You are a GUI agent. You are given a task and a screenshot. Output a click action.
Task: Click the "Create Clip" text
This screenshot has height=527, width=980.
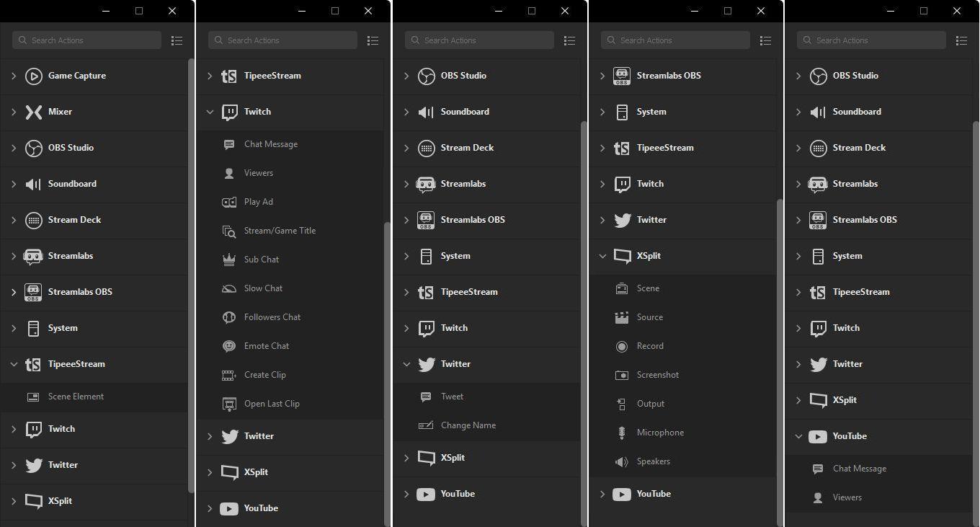tap(265, 375)
